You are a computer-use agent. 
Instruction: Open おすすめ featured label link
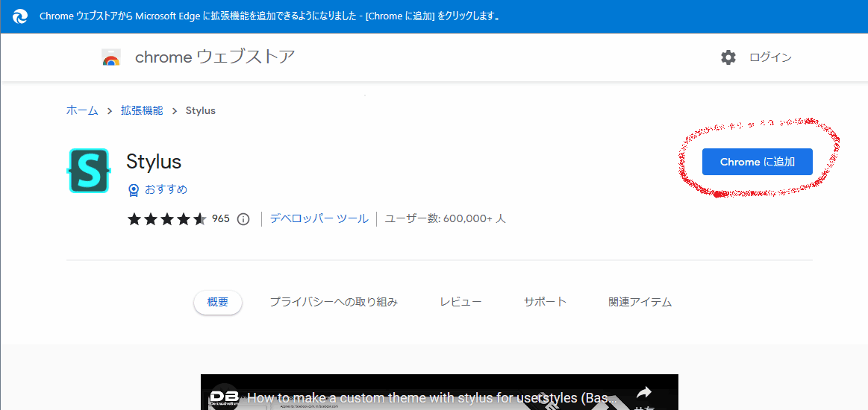(166, 189)
